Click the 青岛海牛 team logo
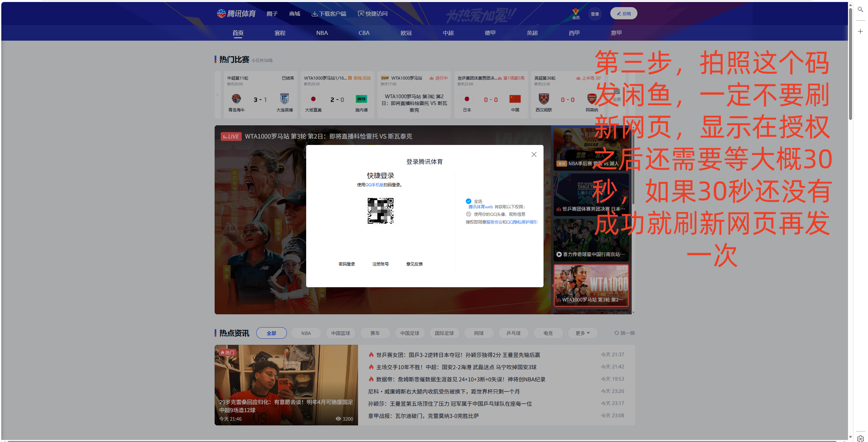Screen dimensions: 868x442 [236, 99]
